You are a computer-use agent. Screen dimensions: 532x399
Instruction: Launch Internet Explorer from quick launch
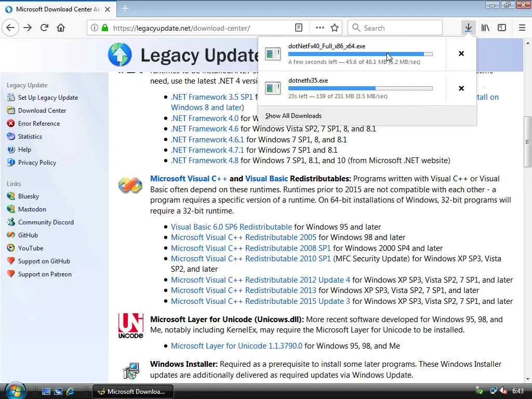70,392
